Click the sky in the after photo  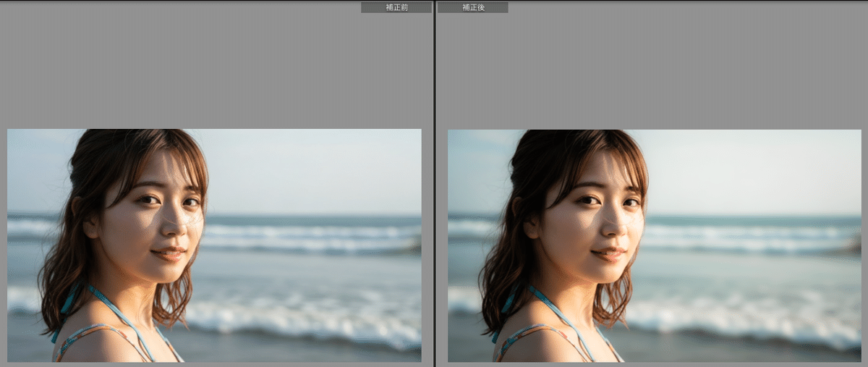(x=752, y=166)
